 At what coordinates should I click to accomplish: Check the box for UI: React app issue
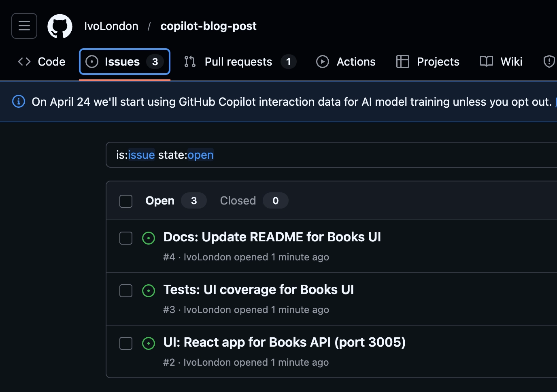(126, 343)
